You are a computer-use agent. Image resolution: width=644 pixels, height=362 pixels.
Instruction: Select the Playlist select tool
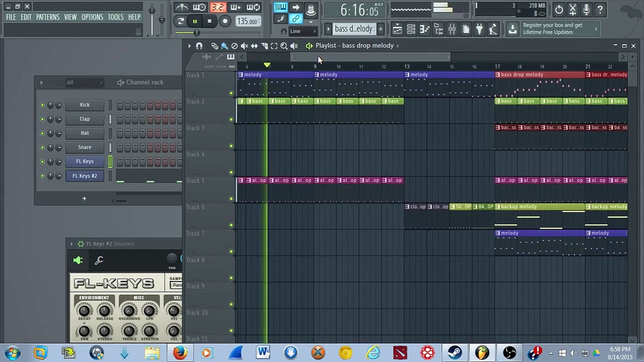[x=274, y=46]
